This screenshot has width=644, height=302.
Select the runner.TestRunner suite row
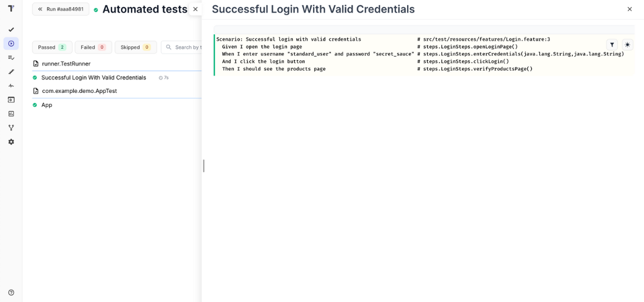66,64
